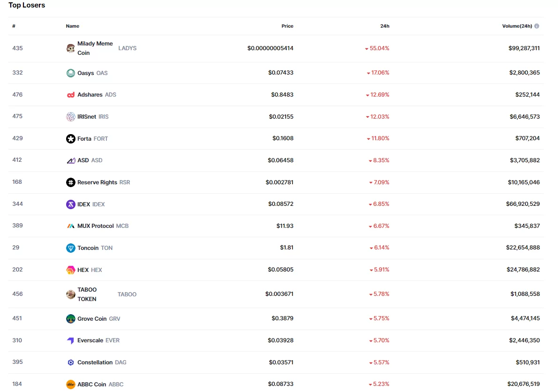The width and height of the screenshot is (558, 392).
Task: Click the HEX pink logo icon
Action: [71, 270]
